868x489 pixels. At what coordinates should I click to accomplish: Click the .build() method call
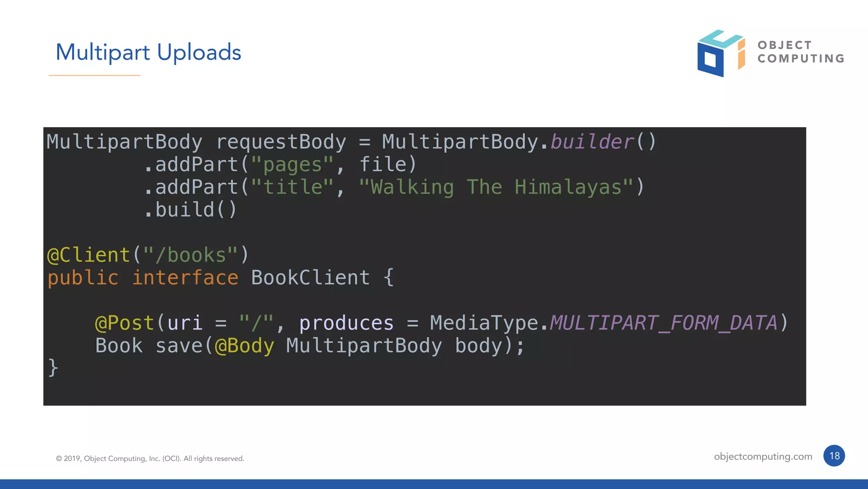(x=191, y=210)
